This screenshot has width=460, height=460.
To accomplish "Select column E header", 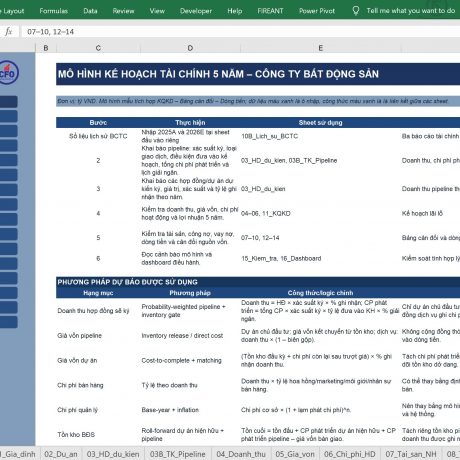I will click(x=320, y=48).
